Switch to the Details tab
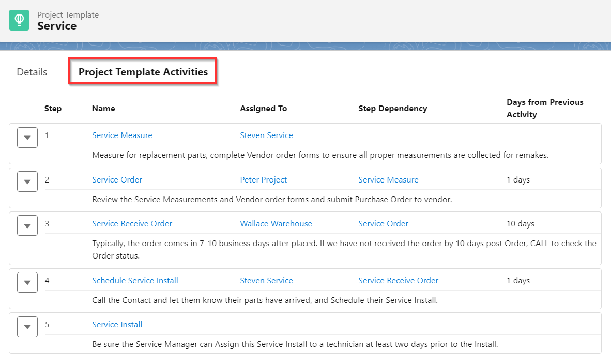Image resolution: width=611 pixels, height=364 pixels. click(32, 72)
